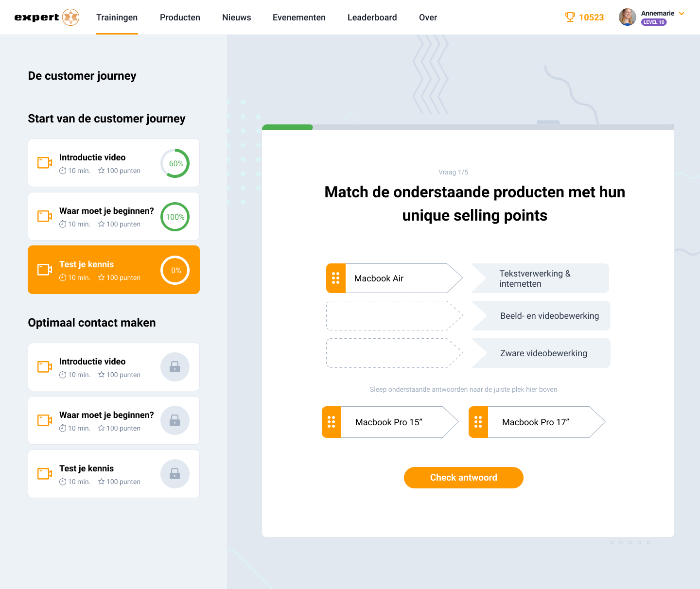
Task: Open the locked Test je kennis card
Action: [x=114, y=474]
